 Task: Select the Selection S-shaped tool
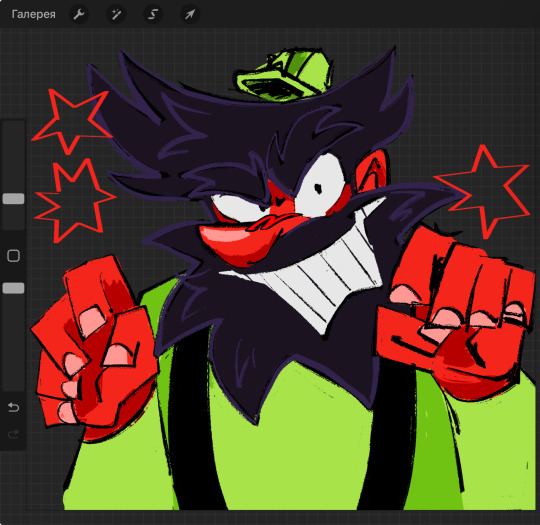pos(153,14)
